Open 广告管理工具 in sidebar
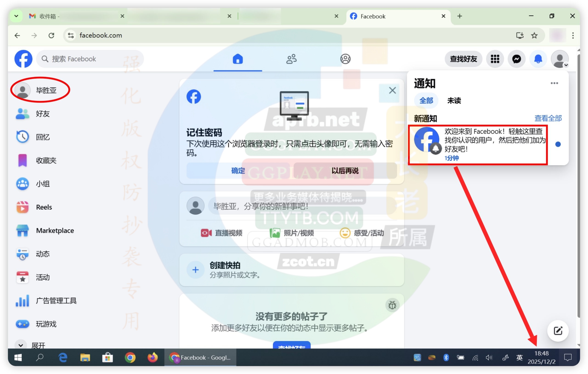This screenshot has width=588, height=374. tap(56, 300)
